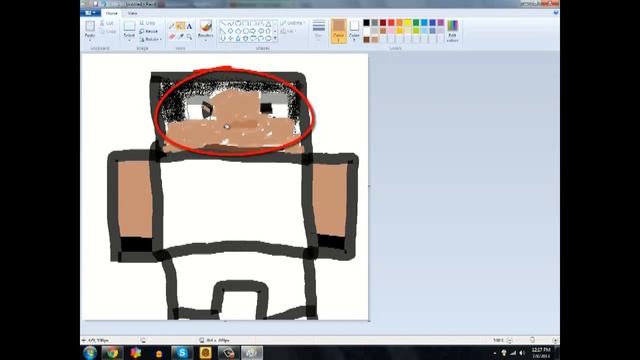Viewport: 640px width, 360px height.
Task: Choose the diamond shape in Shapes gallery
Action: [230, 31]
